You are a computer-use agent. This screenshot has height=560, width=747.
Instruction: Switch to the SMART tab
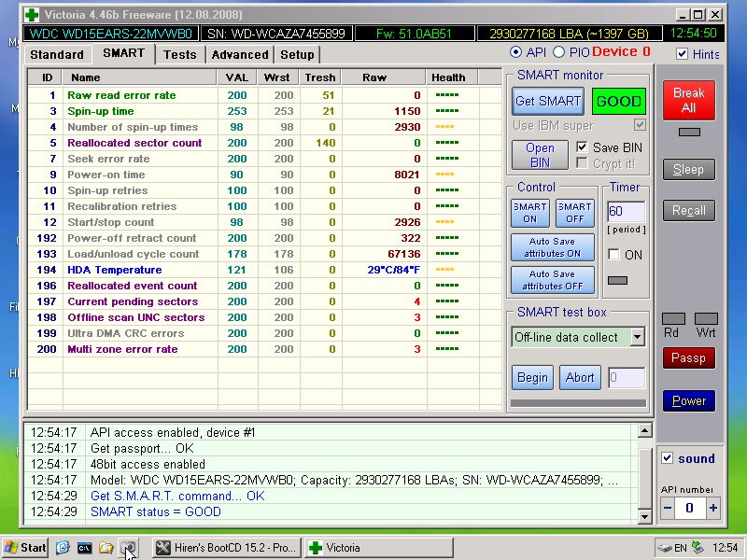pyautogui.click(x=124, y=53)
